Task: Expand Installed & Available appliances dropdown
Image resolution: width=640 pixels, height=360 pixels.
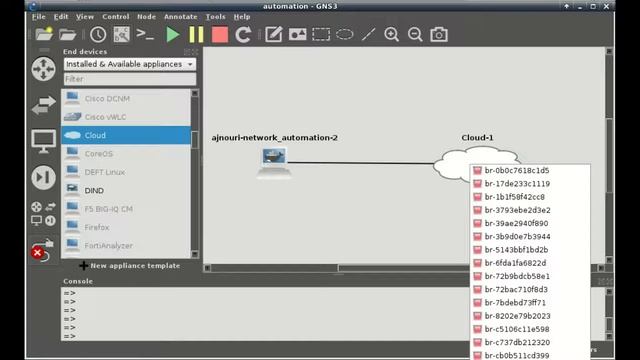Action: [130, 64]
